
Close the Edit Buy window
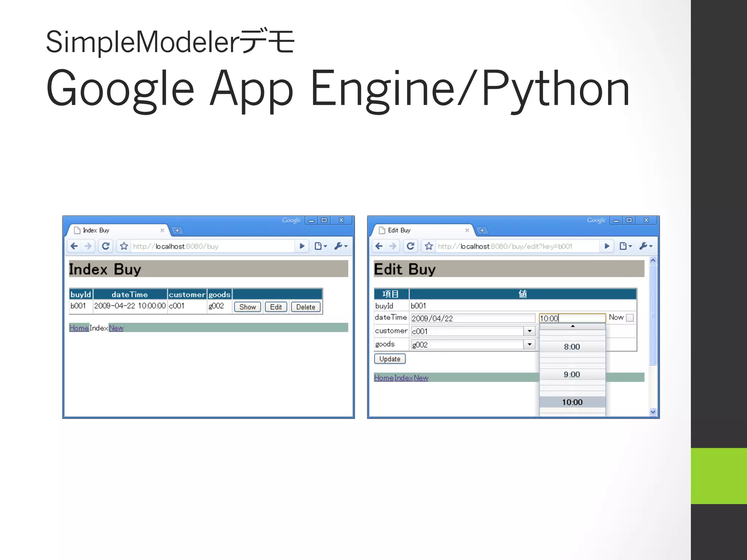coord(646,220)
